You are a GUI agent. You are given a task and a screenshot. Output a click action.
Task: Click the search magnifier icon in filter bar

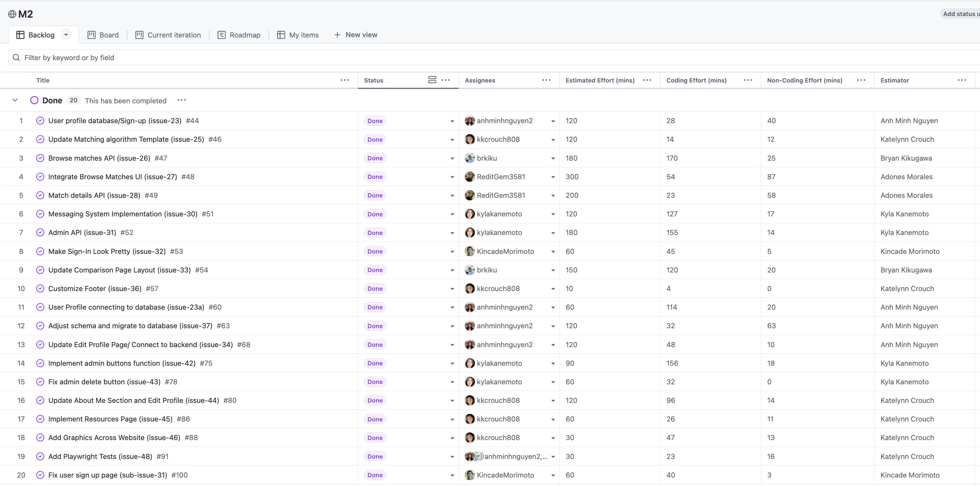[x=16, y=57]
